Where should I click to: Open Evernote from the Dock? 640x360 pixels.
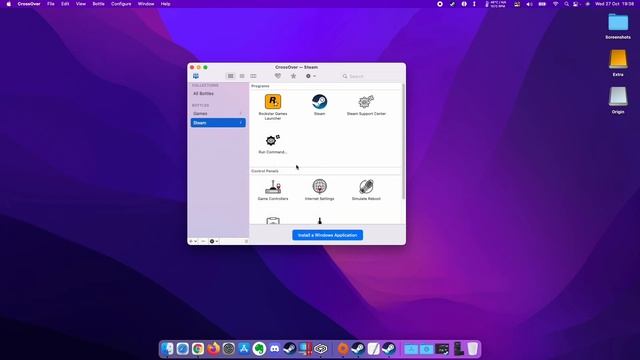(x=259, y=349)
